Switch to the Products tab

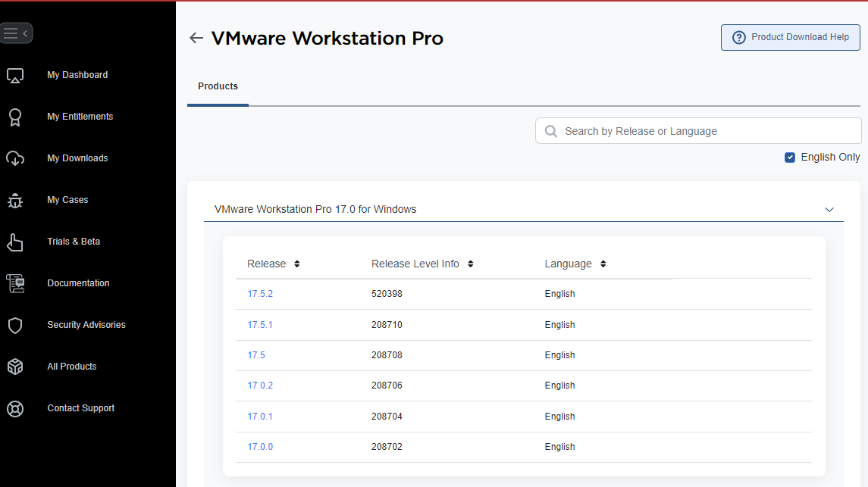click(x=218, y=86)
